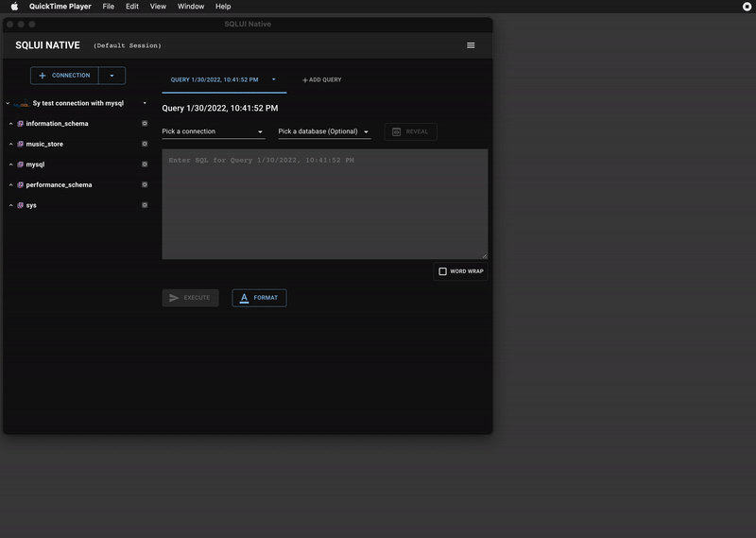Expand the information_schema database node
Screen dimensions: 756x538
10,124
